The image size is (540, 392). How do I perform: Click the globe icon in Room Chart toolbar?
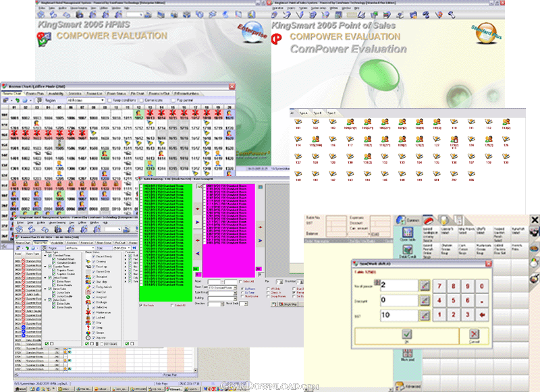click(25, 100)
